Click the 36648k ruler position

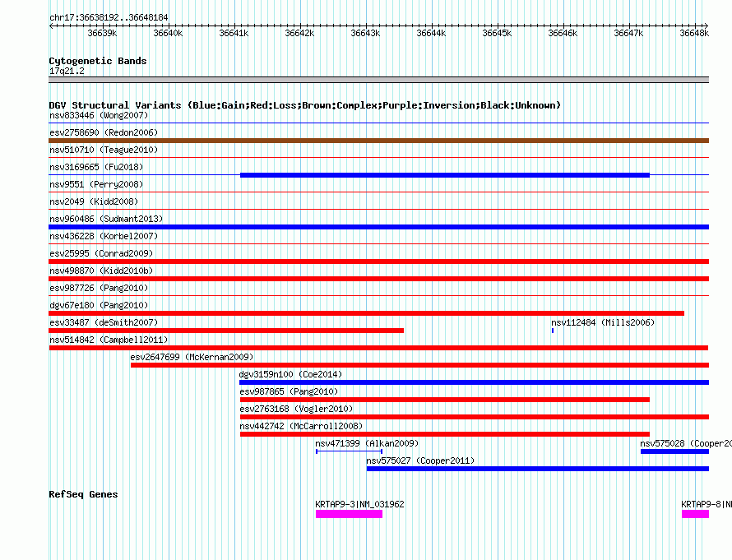tap(694, 33)
